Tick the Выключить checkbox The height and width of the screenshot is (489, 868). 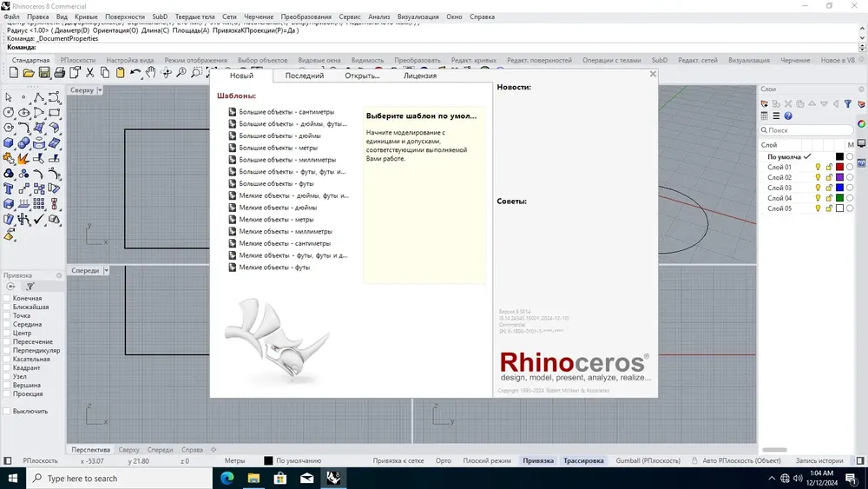point(7,411)
